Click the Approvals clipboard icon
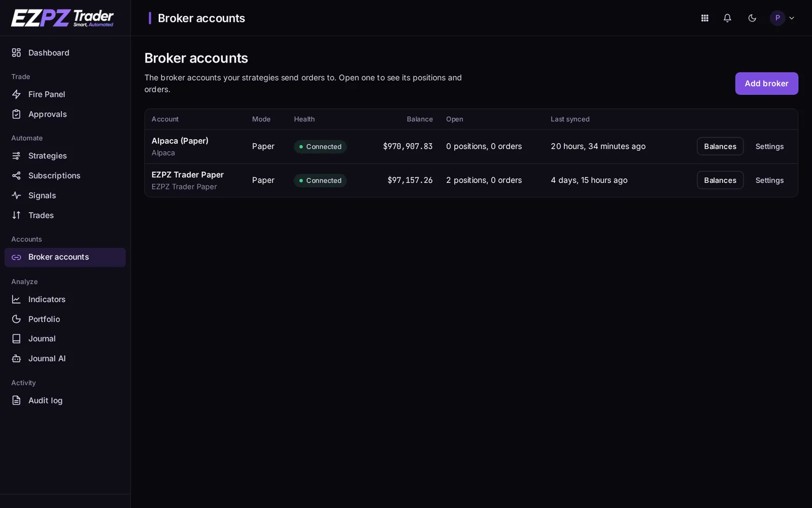This screenshot has height=508, width=812. (16, 114)
